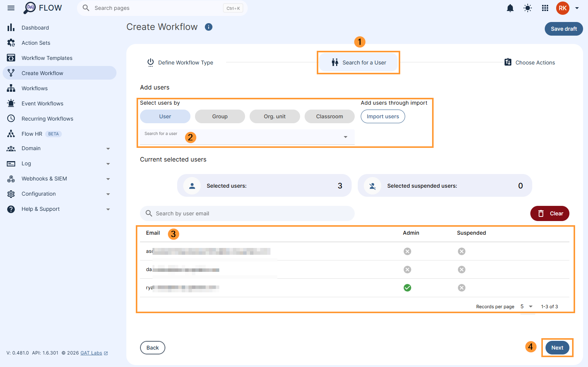Open the GAT Labs link

94,353
